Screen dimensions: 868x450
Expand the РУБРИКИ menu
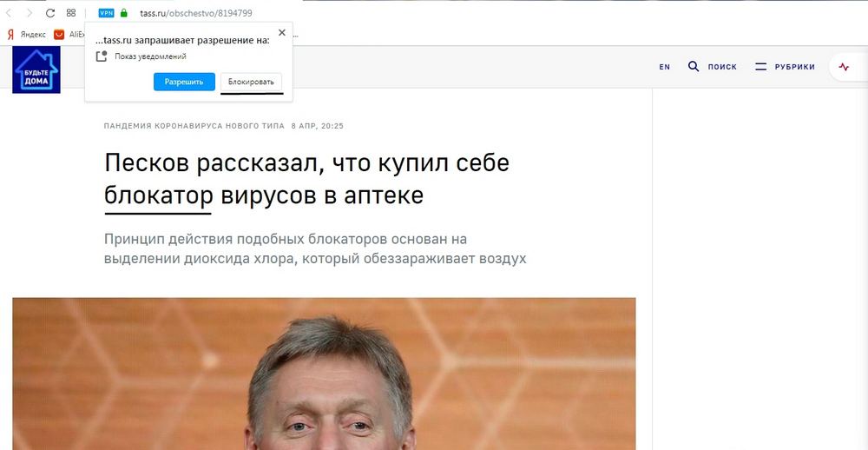coord(785,67)
